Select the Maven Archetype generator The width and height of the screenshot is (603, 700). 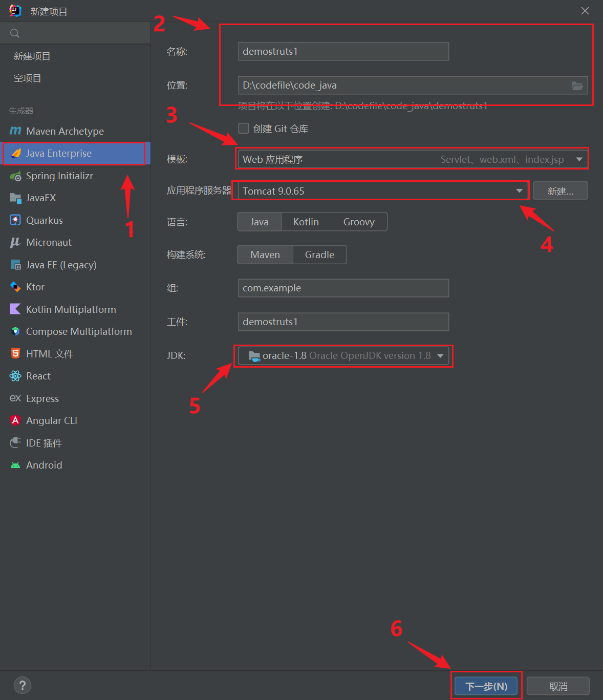pos(75,131)
